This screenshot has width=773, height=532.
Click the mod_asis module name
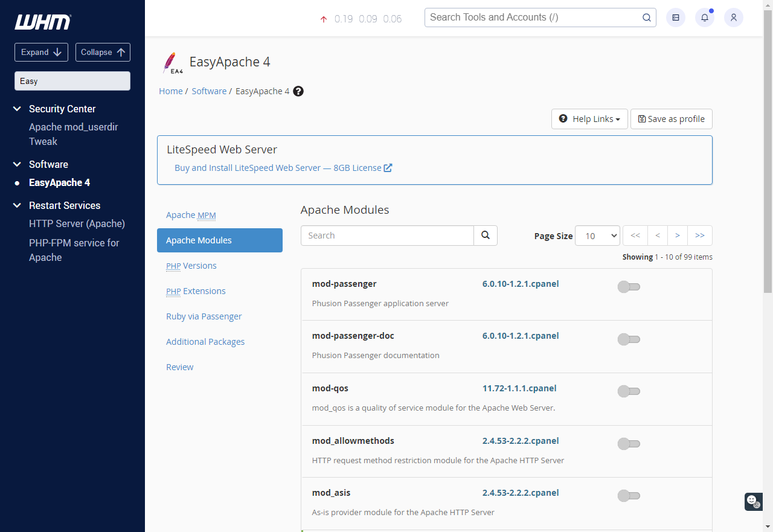[x=331, y=493]
